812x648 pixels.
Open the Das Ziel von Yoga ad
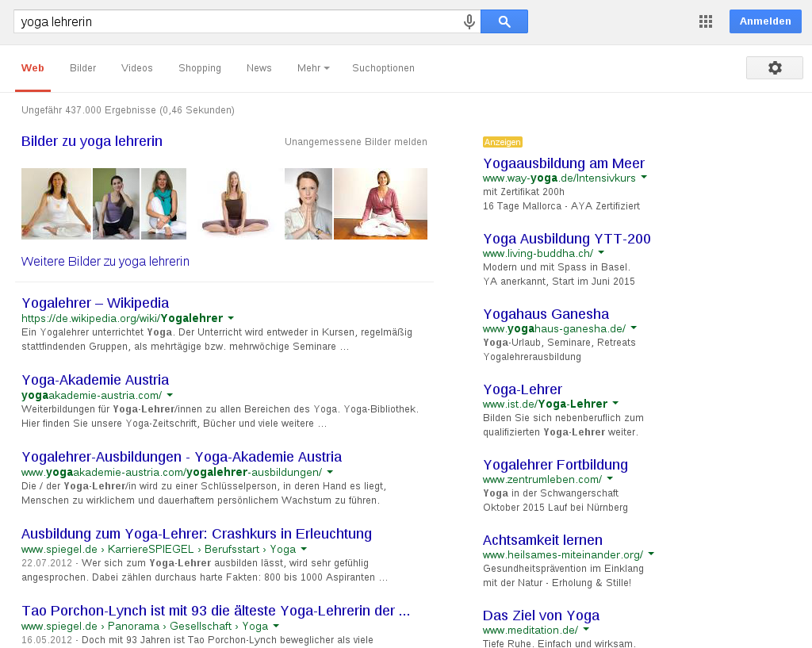tap(541, 615)
